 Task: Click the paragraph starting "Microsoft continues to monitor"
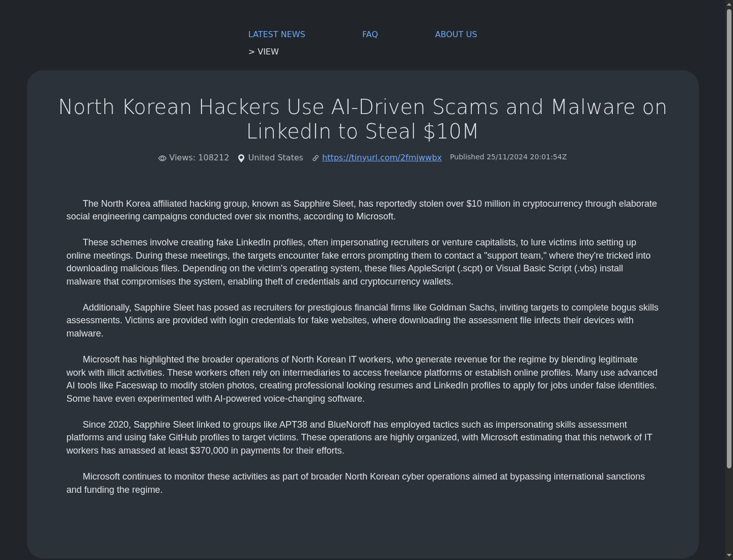363,483
